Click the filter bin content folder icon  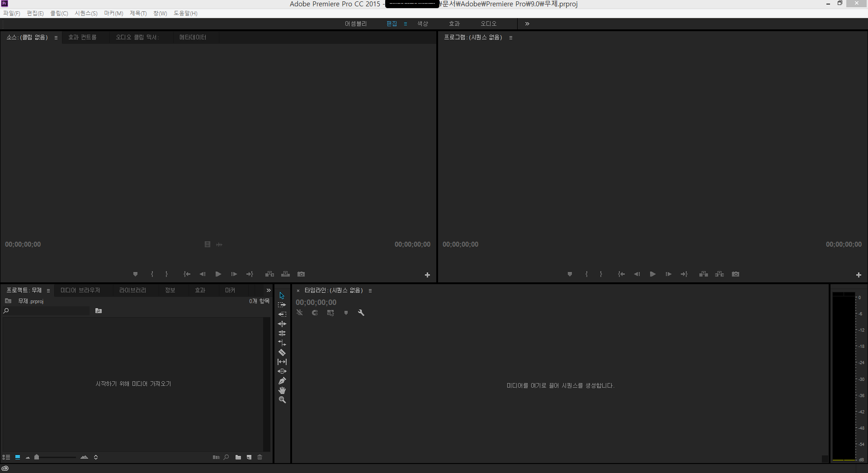(99, 311)
